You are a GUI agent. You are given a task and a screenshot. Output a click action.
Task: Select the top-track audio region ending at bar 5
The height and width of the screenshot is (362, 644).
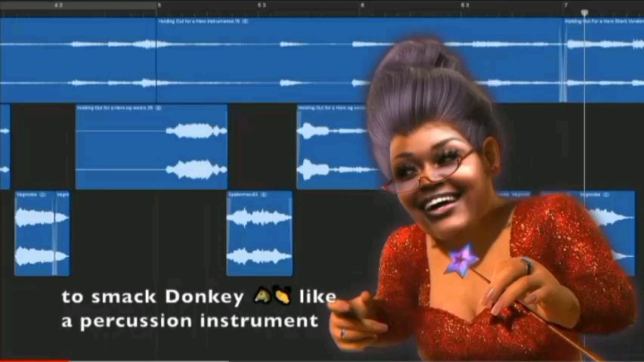click(x=78, y=60)
